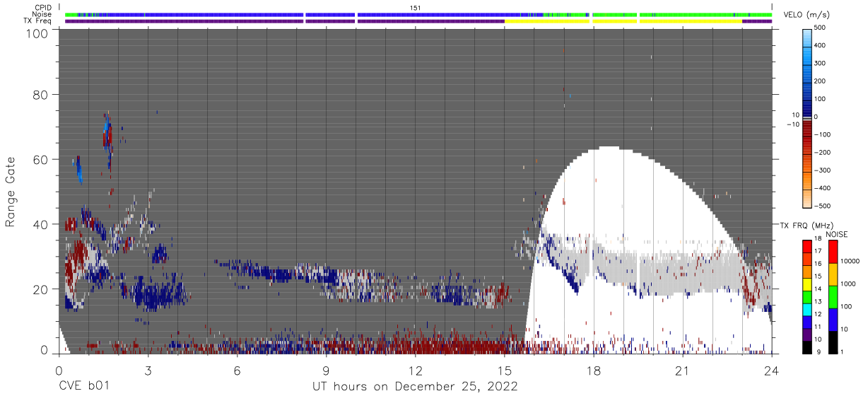Screen dimensions: 868x401
Task: Click the Range Gate axis title
Action: click(11, 192)
